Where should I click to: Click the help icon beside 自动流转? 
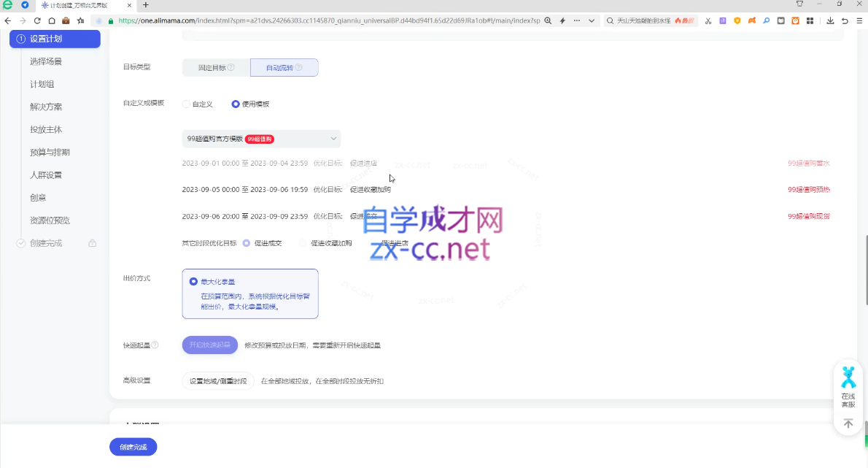pyautogui.click(x=298, y=67)
